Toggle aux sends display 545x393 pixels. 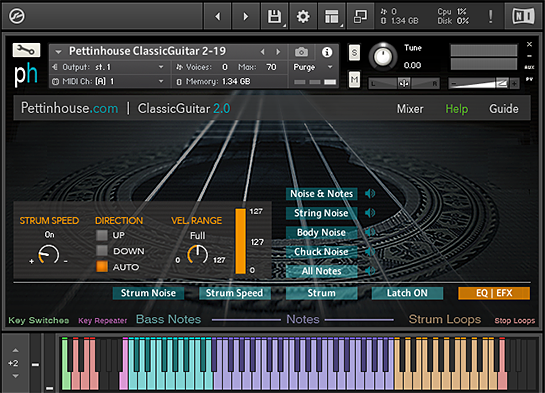click(x=529, y=67)
